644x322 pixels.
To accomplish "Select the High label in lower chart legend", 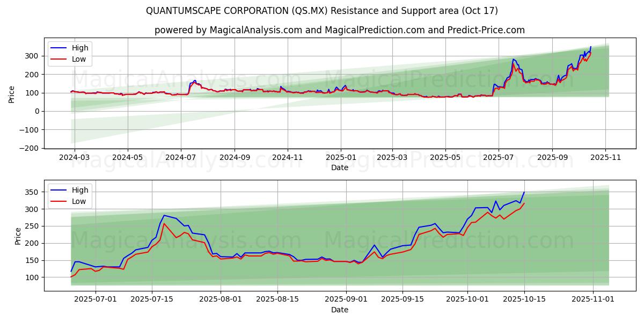I will [x=80, y=191].
